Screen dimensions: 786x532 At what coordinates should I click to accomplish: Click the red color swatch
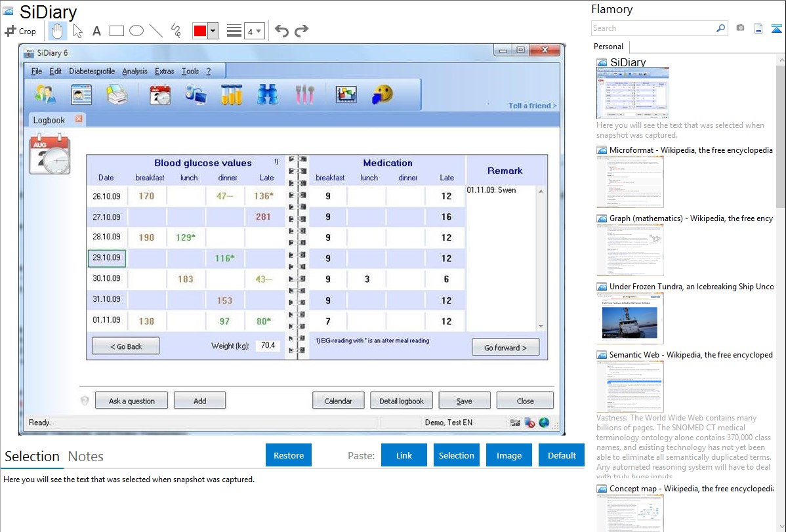pyautogui.click(x=199, y=31)
